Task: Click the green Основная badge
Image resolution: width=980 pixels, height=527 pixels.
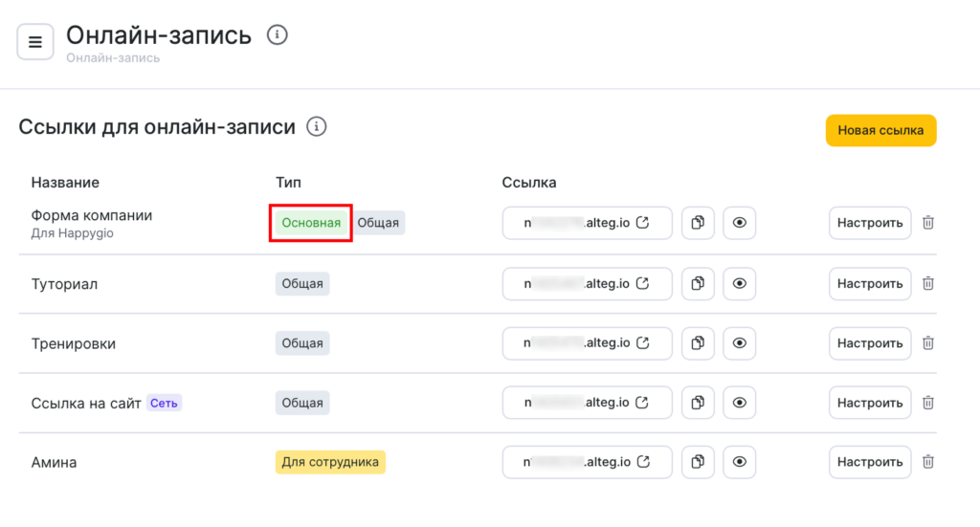Action: click(x=311, y=223)
